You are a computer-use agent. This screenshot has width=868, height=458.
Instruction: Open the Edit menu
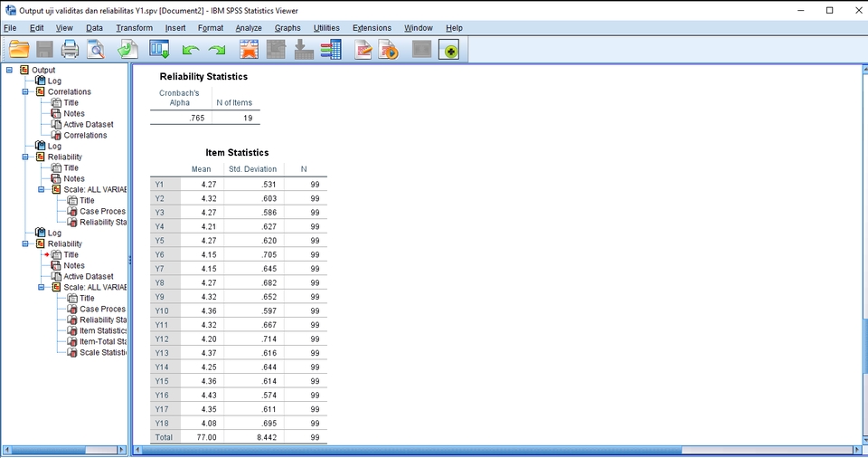[x=36, y=28]
